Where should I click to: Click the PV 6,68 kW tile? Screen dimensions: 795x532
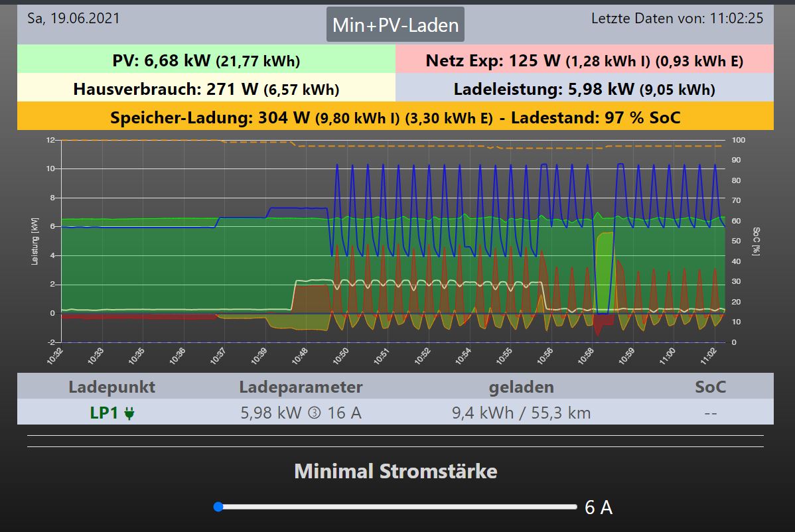point(206,61)
